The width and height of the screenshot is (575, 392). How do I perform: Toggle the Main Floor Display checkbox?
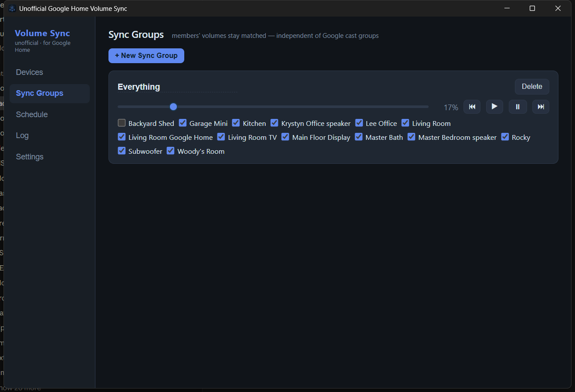pyautogui.click(x=285, y=137)
